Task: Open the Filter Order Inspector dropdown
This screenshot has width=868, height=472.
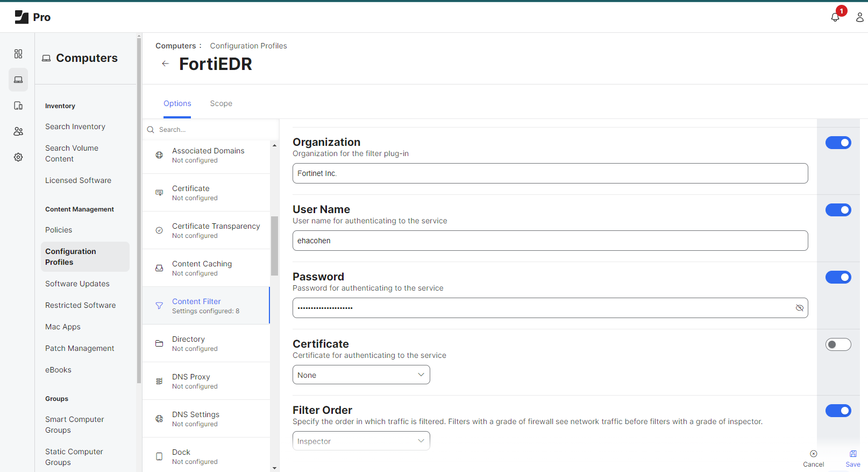Action: 361,441
